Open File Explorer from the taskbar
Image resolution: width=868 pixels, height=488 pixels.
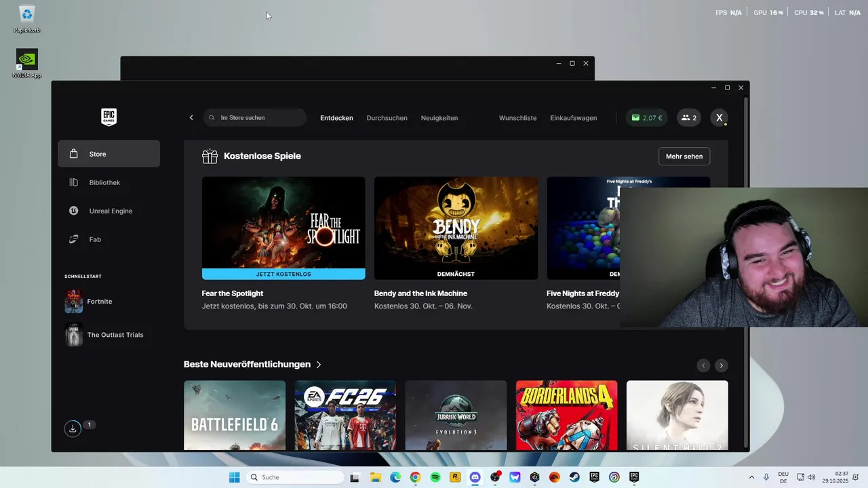click(375, 477)
